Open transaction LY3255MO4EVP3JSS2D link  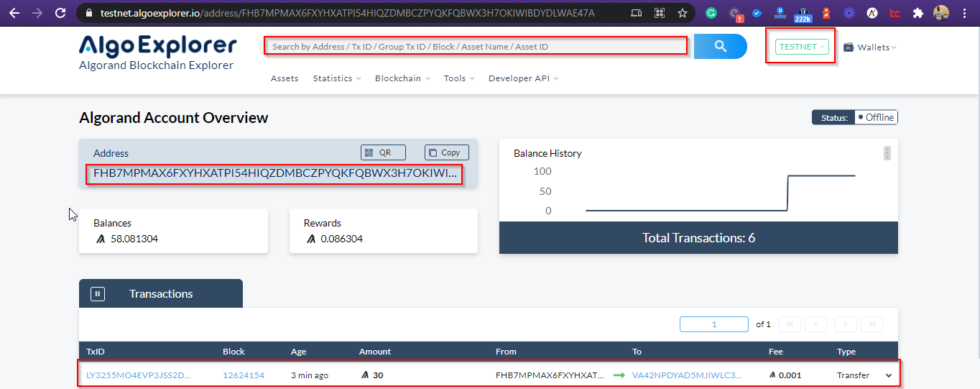[x=139, y=375]
